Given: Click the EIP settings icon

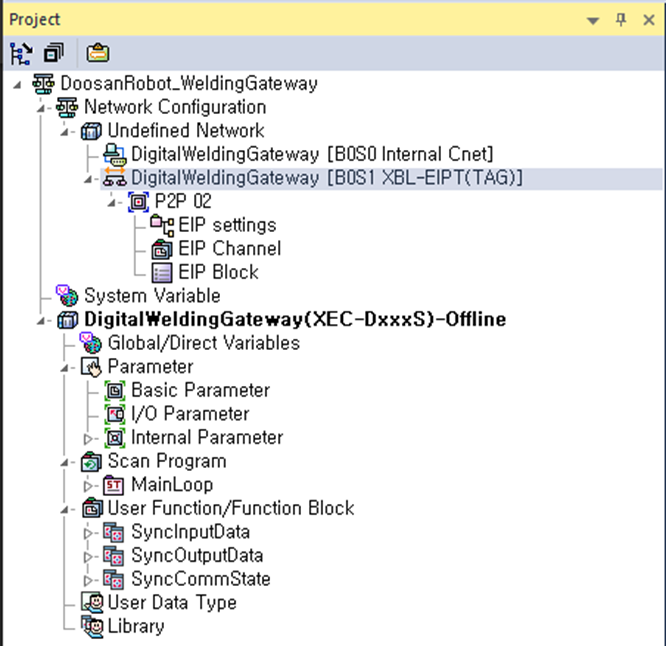Looking at the screenshot, I should coord(162,225).
